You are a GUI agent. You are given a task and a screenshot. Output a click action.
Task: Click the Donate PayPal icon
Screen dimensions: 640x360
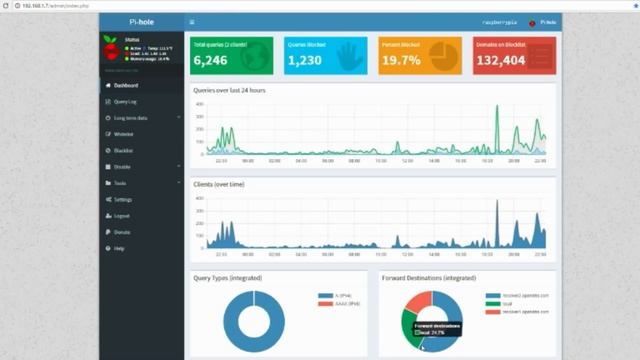click(108, 232)
